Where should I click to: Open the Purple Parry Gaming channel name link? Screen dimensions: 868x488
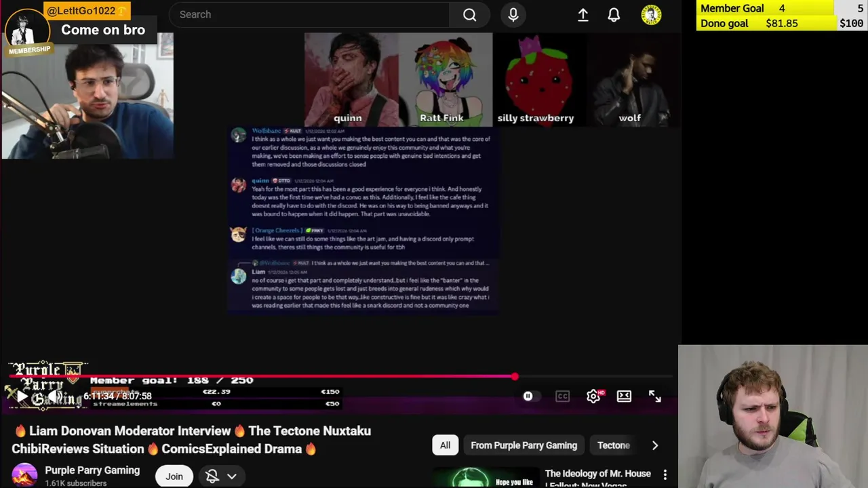coord(92,470)
